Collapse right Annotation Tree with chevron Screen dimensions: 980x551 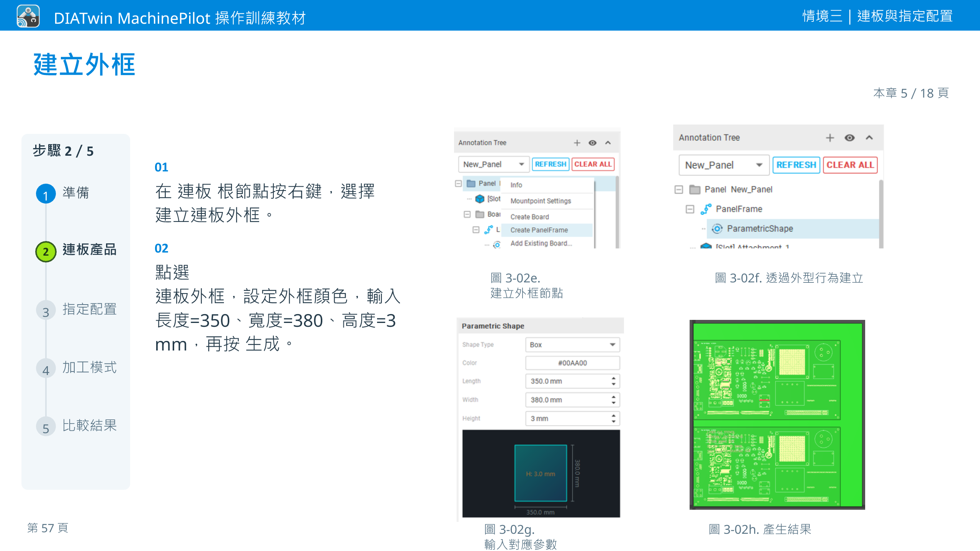869,138
